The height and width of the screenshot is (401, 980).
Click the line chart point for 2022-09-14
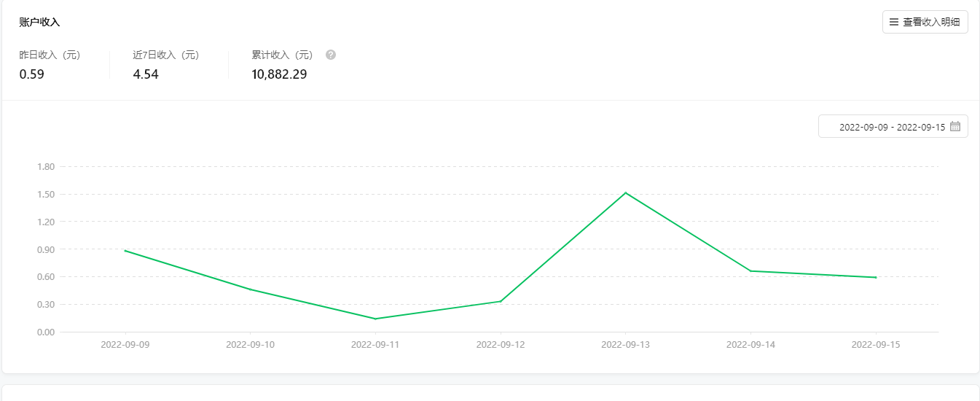tap(750, 271)
